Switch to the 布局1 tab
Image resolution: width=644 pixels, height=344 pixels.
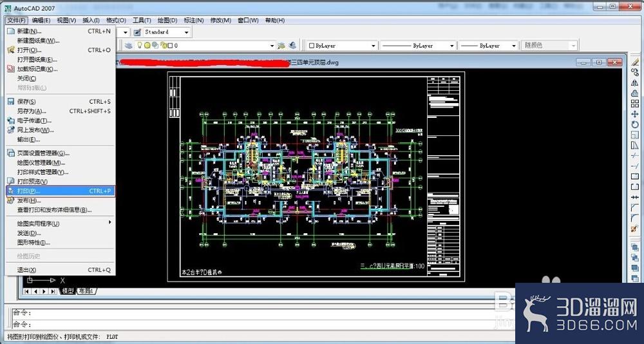[x=87, y=291]
